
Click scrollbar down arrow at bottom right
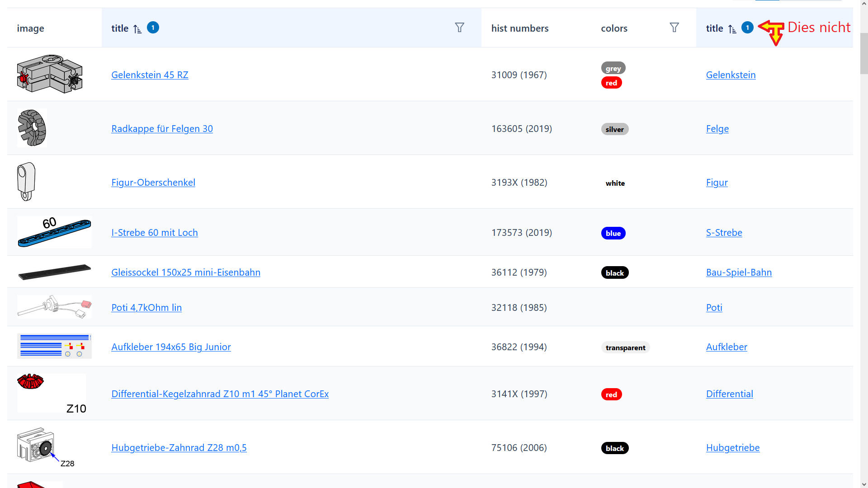(x=864, y=484)
